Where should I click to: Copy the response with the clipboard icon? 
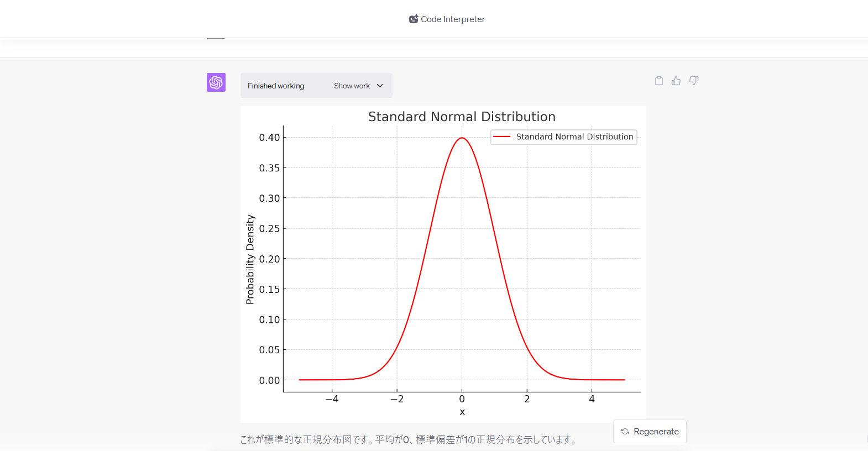pyautogui.click(x=659, y=81)
